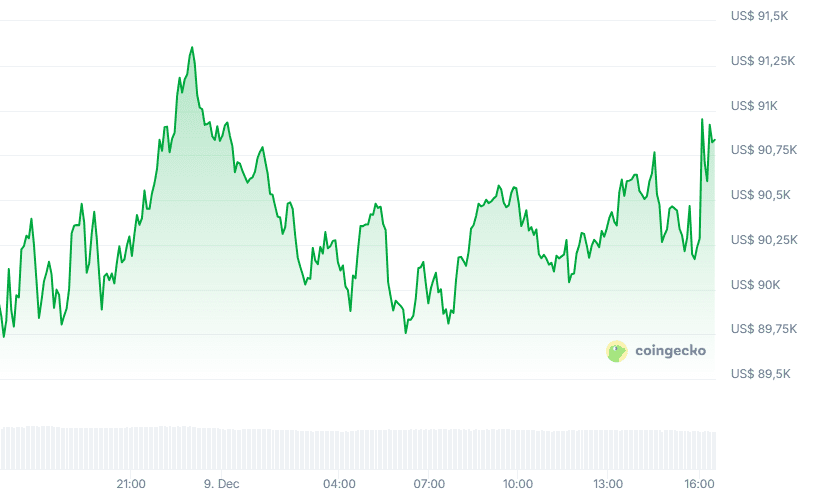Image resolution: width=815 pixels, height=503 pixels.
Task: Click the volume bars strip below the chart
Action: pyautogui.click(x=358, y=448)
